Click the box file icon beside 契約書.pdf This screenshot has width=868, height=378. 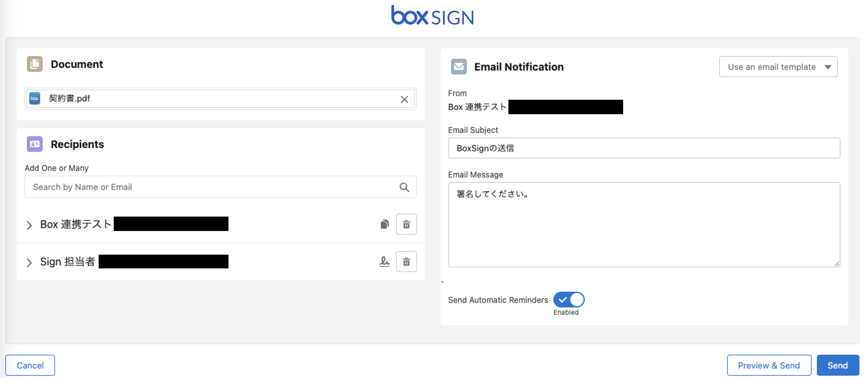(x=35, y=98)
